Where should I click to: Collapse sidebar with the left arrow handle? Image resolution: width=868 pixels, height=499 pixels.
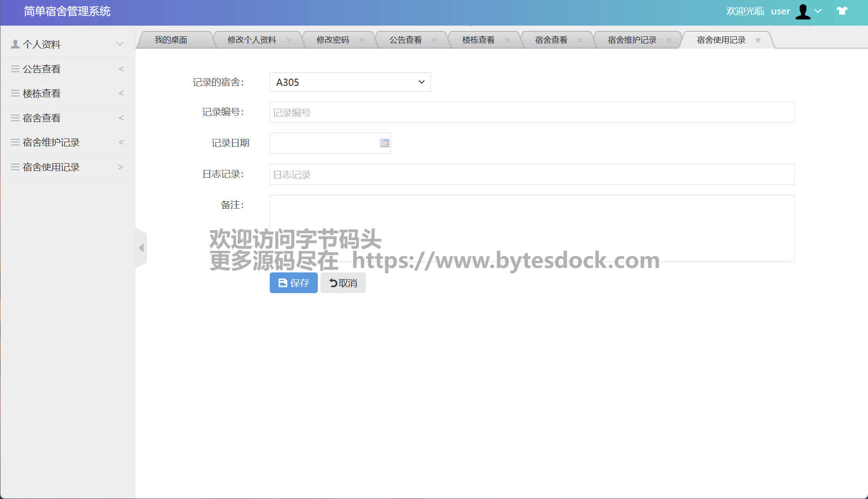click(x=141, y=248)
